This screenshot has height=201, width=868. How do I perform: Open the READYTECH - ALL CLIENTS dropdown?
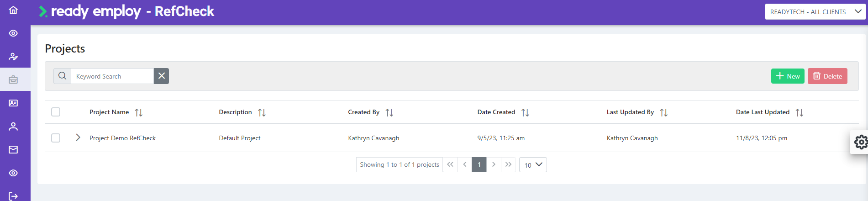815,12
